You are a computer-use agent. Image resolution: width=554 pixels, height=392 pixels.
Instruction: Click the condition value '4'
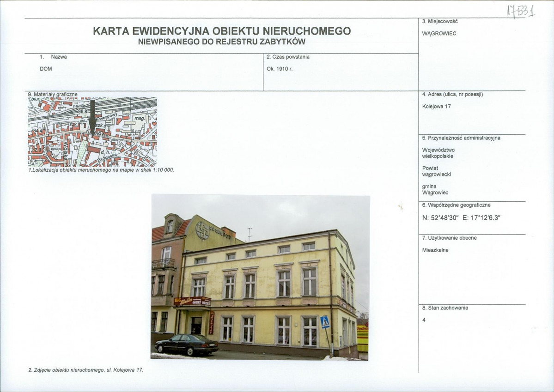click(x=424, y=320)
